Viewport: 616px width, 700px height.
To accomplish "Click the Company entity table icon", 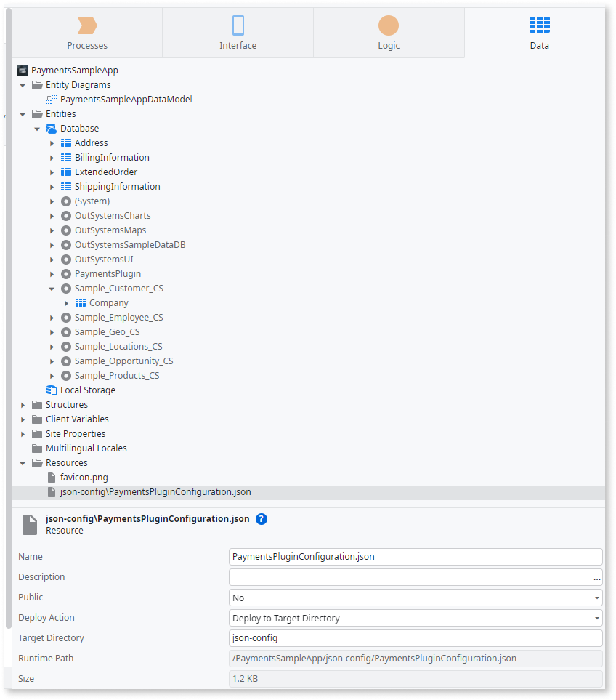I will coord(81,303).
